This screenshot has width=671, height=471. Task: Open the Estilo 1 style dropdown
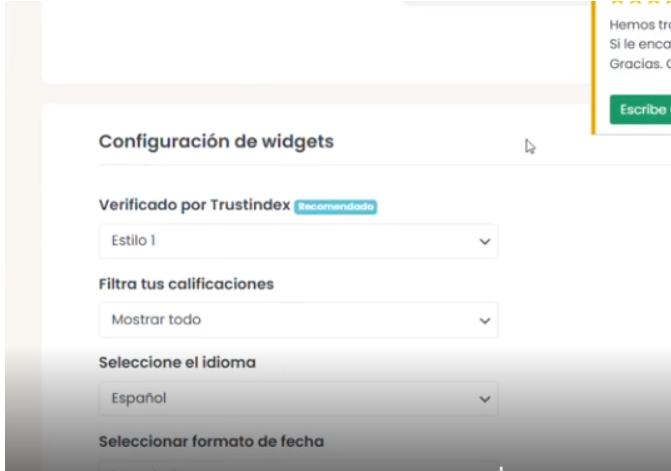[298, 242]
